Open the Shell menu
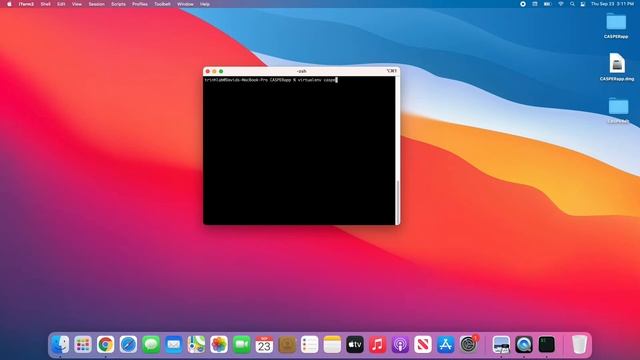This screenshot has height=360, width=640. (45, 4)
